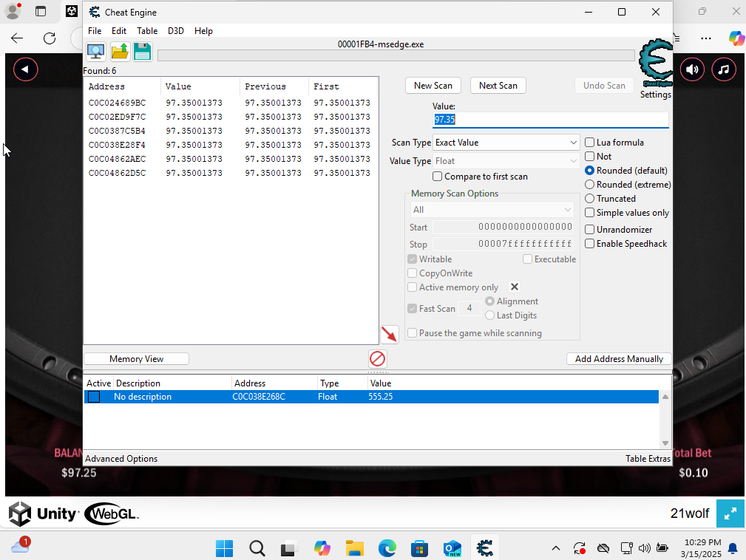This screenshot has width=746, height=560.
Task: Save table using the floppy disk icon
Action: point(142,52)
